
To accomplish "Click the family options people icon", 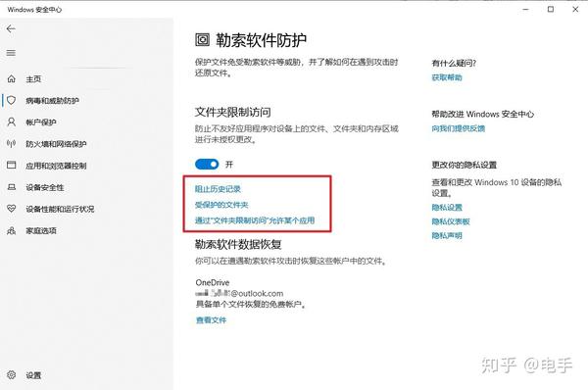I will tap(12, 230).
